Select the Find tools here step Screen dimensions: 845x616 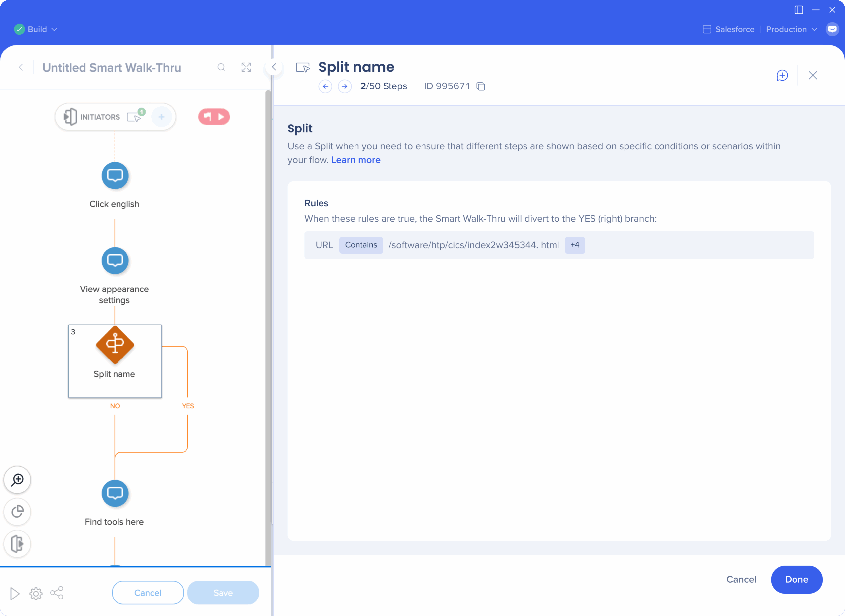click(115, 493)
